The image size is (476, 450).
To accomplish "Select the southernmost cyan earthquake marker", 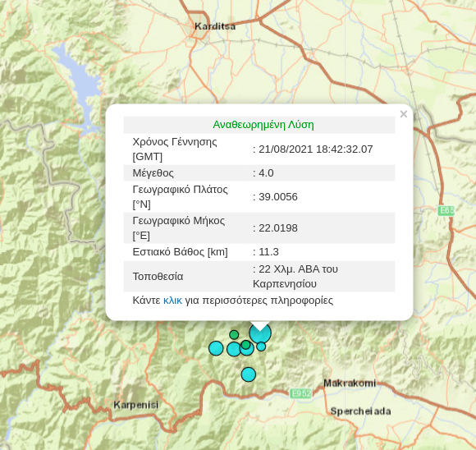I will (x=249, y=374).
